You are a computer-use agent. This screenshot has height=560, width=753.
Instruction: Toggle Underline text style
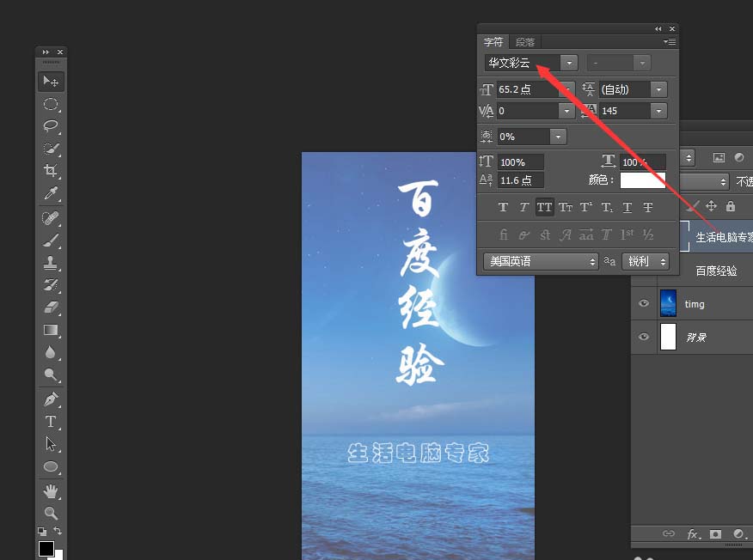(627, 207)
